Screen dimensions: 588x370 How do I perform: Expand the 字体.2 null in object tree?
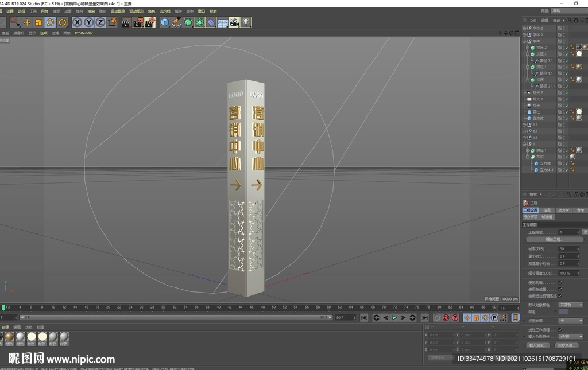(524, 28)
